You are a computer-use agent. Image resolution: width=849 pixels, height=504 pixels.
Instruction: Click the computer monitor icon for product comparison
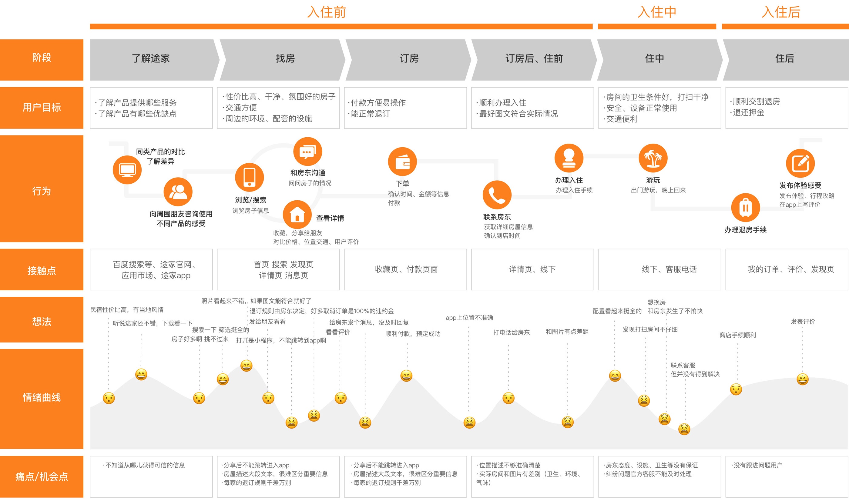(127, 170)
